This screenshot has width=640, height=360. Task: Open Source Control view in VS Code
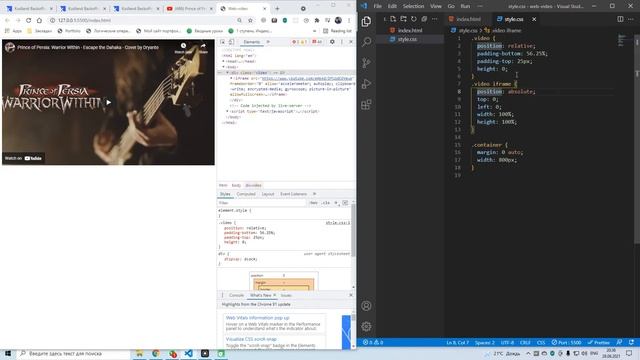click(366, 63)
